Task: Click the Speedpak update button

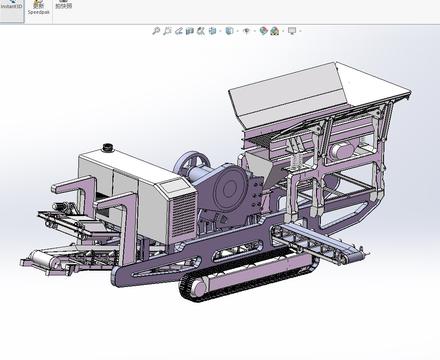Action: 39,8
